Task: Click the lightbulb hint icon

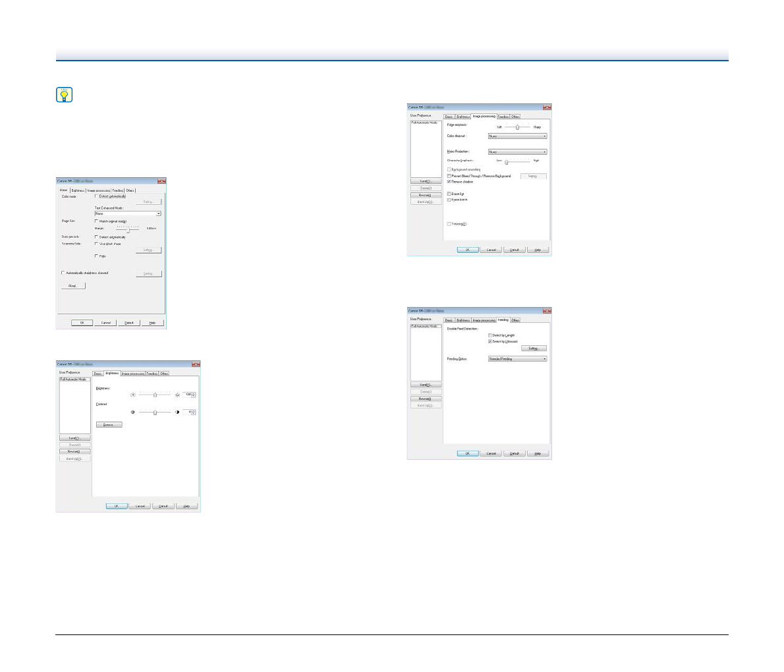Action: (x=64, y=95)
